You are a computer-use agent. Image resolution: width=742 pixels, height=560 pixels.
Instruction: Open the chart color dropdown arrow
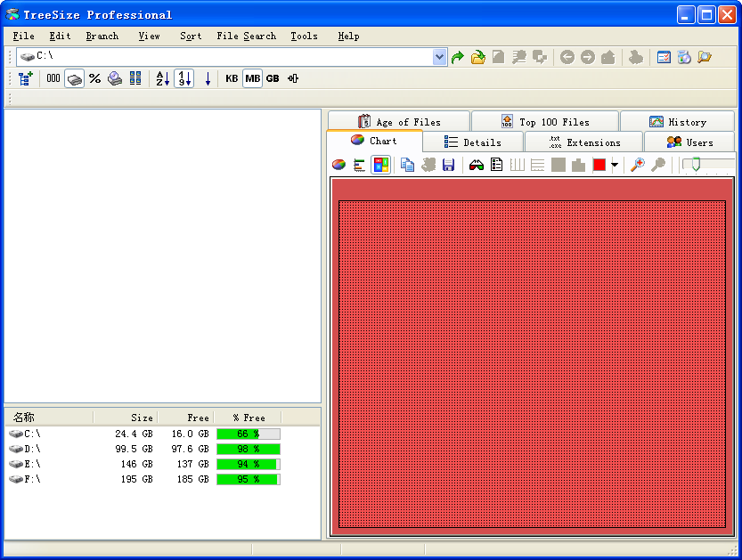point(615,165)
